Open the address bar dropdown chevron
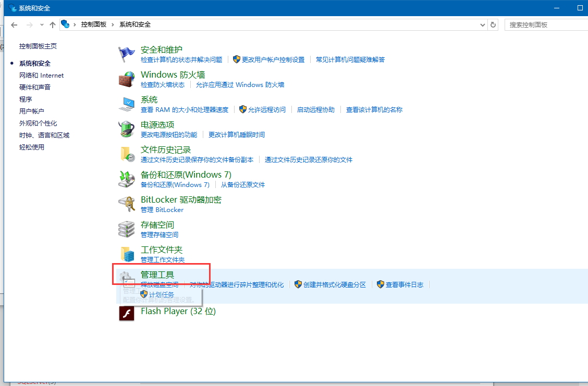Viewport: 588px width, 386px height. [x=482, y=24]
